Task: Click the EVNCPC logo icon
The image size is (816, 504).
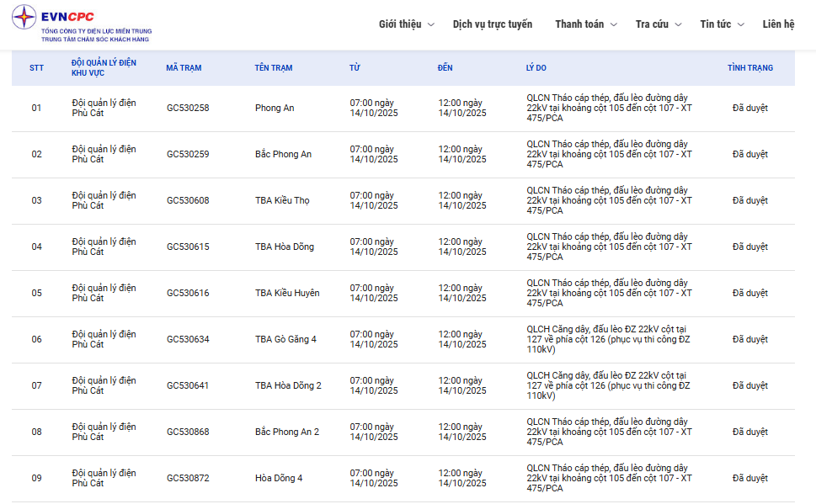Action: coord(24,18)
